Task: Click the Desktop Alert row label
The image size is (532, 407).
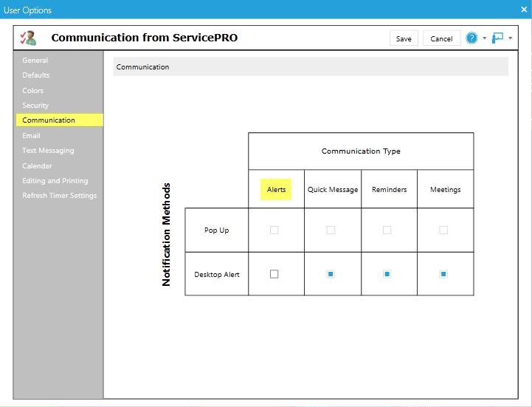Action: [x=217, y=274]
